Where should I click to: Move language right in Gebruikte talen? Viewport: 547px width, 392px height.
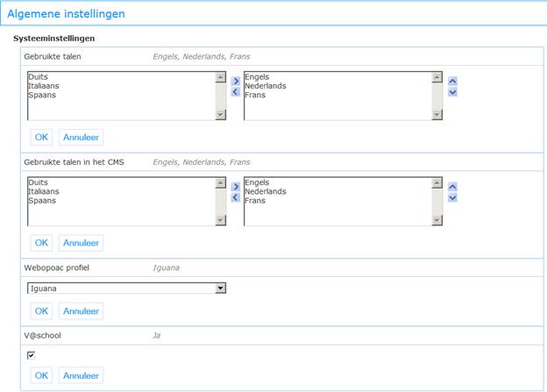tap(236, 82)
